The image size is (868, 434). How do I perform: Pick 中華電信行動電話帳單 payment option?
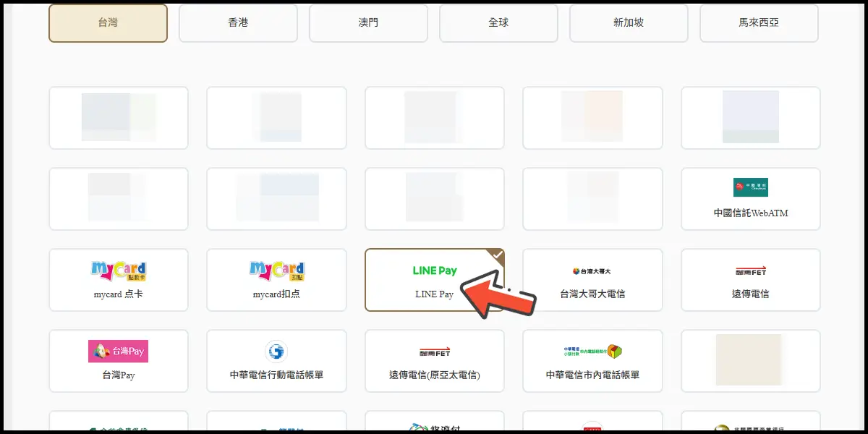click(x=276, y=361)
